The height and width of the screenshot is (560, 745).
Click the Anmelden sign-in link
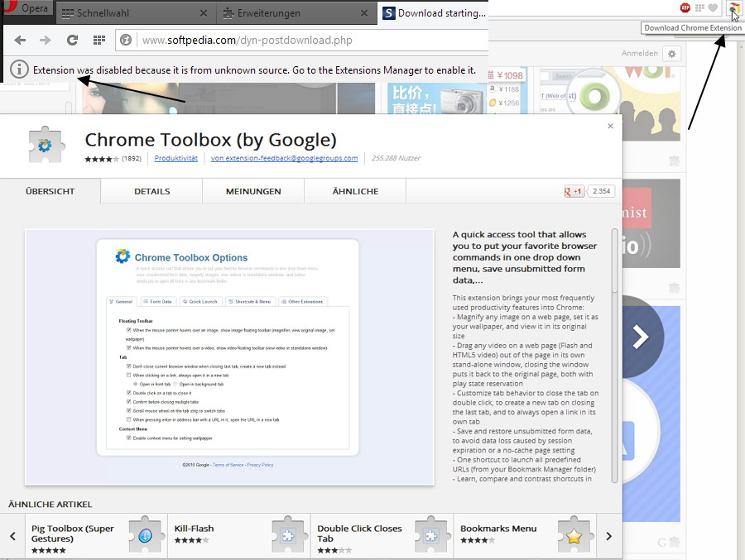tap(640, 54)
